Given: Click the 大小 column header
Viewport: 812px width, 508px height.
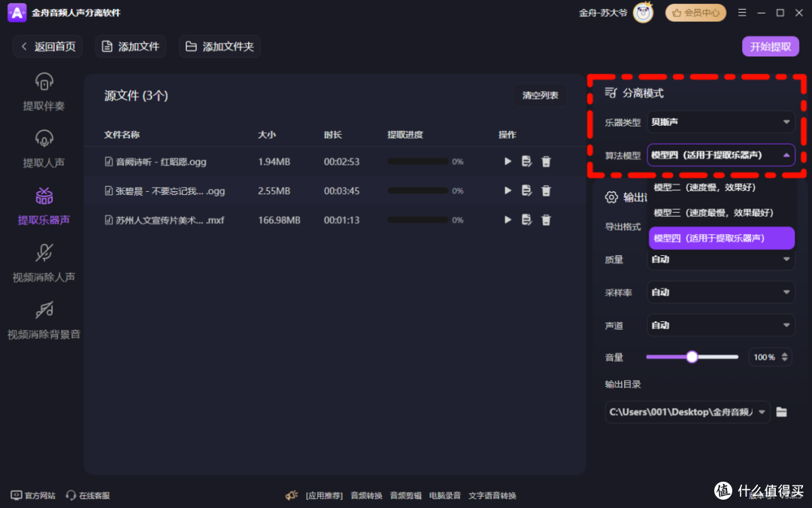Looking at the screenshot, I should click(267, 134).
